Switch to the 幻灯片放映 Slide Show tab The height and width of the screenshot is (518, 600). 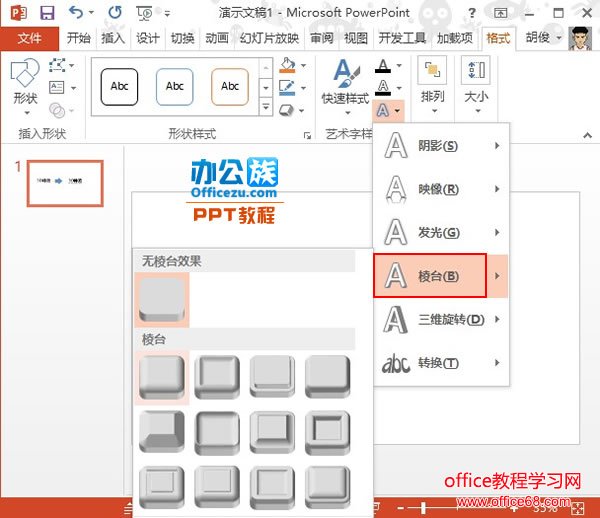pos(269,38)
